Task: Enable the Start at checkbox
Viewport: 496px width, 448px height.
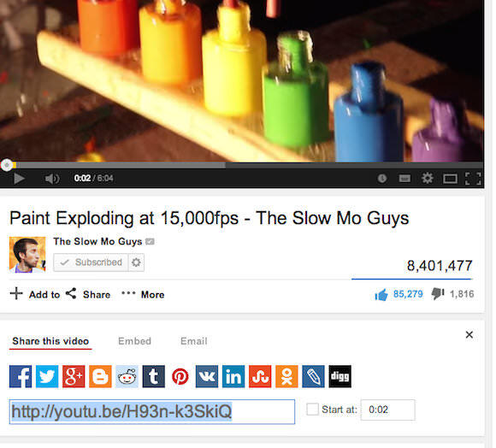Action: pos(312,410)
